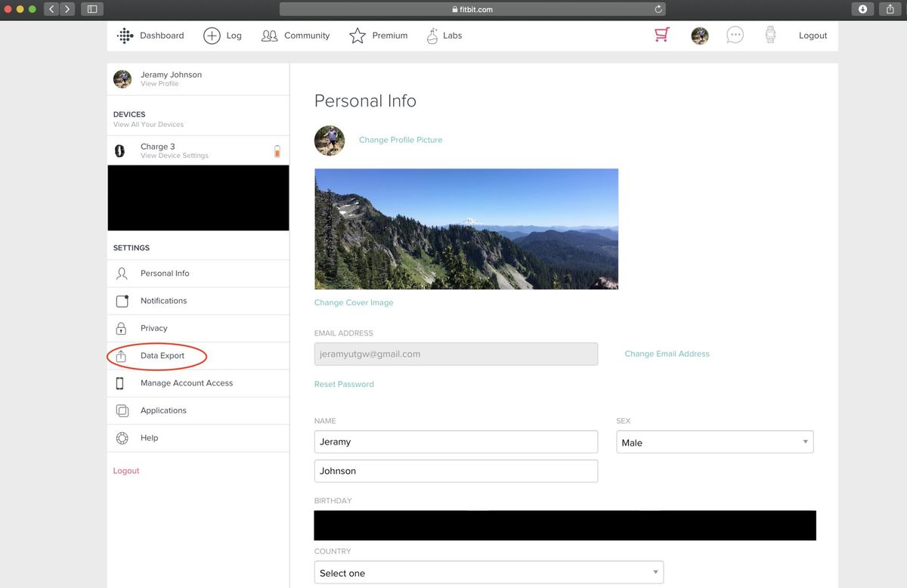Open the shopping cart
Image resolution: width=907 pixels, height=588 pixels.
[x=661, y=35]
